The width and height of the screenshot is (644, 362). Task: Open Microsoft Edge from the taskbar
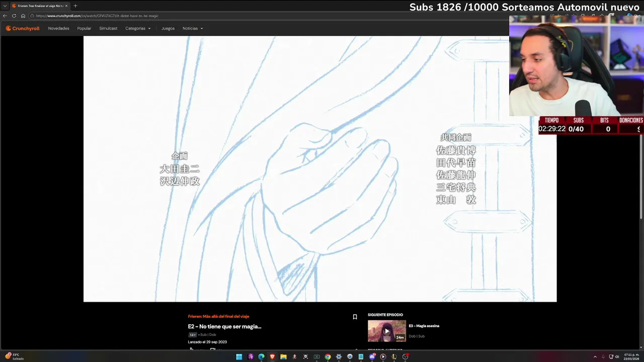point(262,357)
